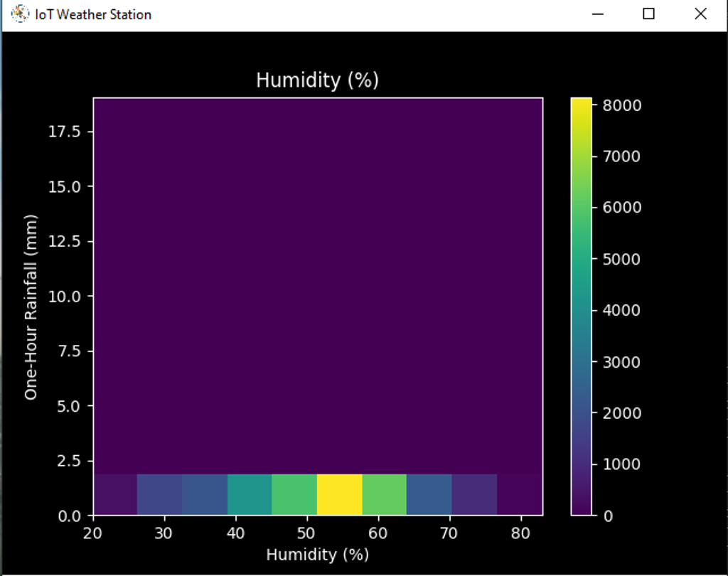The width and height of the screenshot is (728, 576).
Task: Click the plot title above the heatmap
Action: tap(317, 80)
